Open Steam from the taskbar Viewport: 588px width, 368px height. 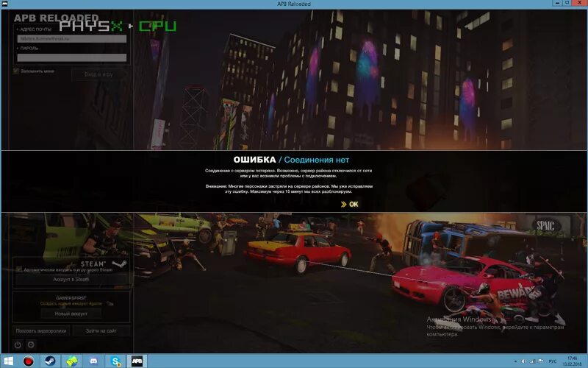[50, 361]
